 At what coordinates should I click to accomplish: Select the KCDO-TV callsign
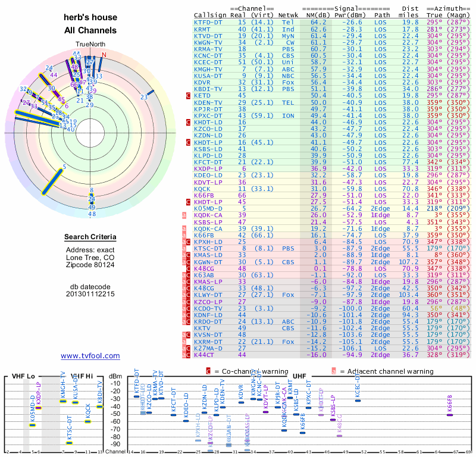pos(208,308)
